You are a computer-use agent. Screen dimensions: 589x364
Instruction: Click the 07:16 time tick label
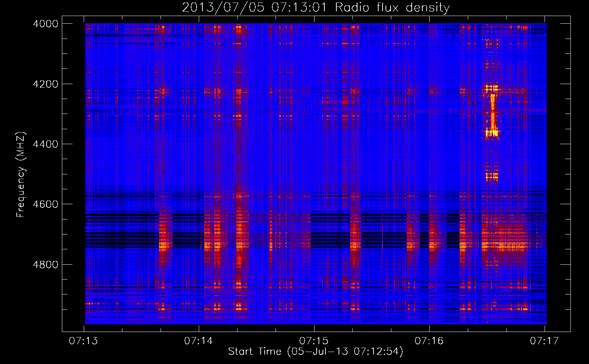(429, 341)
